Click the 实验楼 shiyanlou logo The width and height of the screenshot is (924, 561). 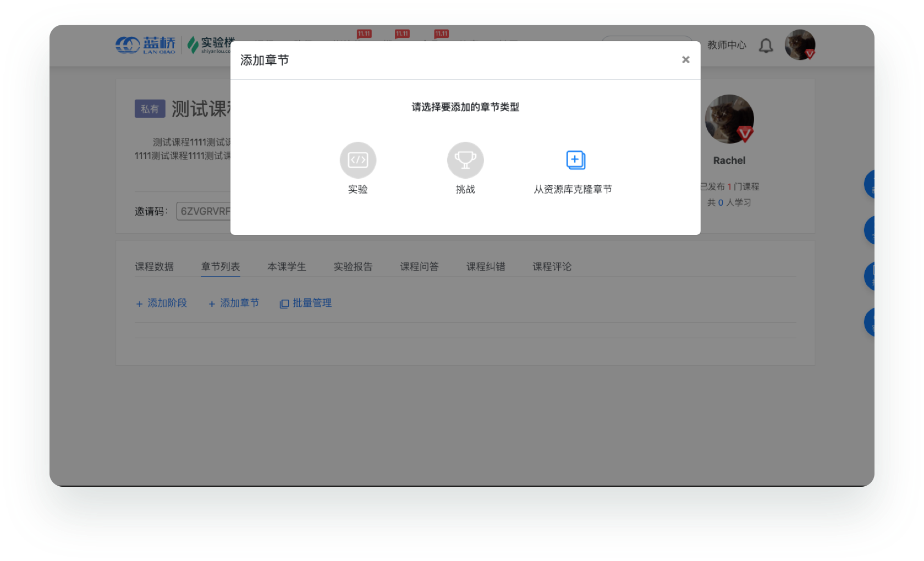pos(211,45)
